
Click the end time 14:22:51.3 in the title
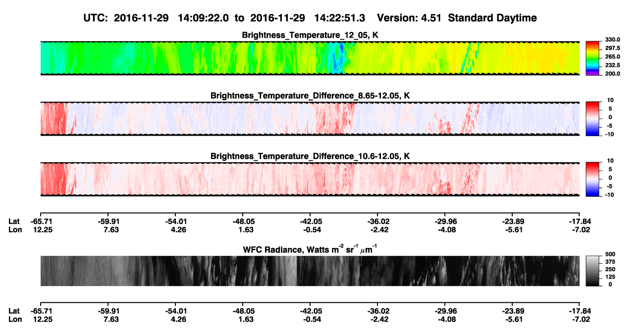pyautogui.click(x=340, y=18)
